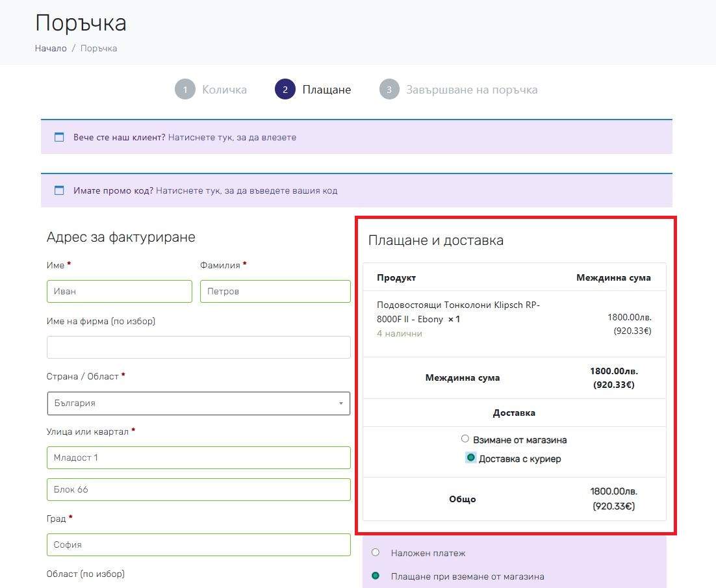The height and width of the screenshot is (588, 716).
Task: Select 'Взимане от магазина' delivery option
Action: pos(465,439)
